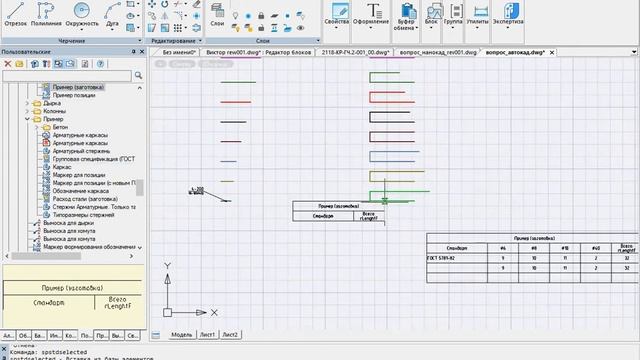Toggle layer unlock with open padlock icon
640x360 pixels.
pyautogui.click(x=261, y=28)
